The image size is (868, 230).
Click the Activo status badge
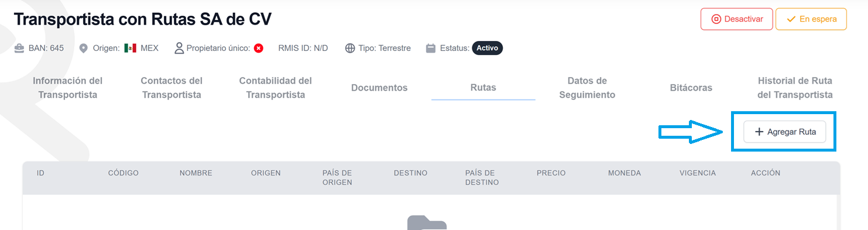tap(487, 48)
